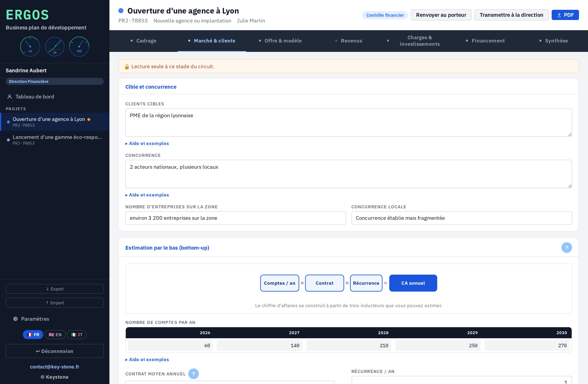Open the bottom-up estimation help icon

click(567, 248)
